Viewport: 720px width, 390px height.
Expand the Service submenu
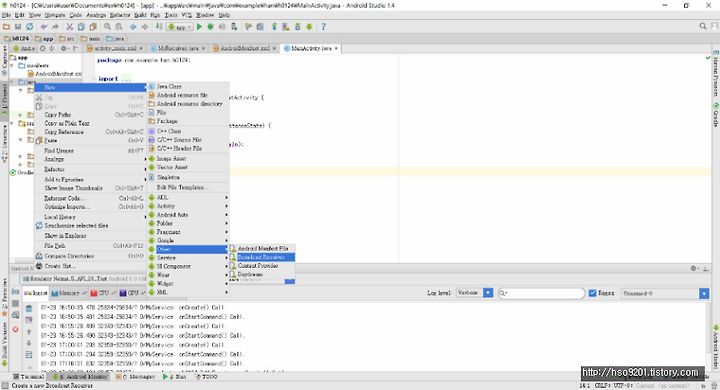tap(188, 258)
